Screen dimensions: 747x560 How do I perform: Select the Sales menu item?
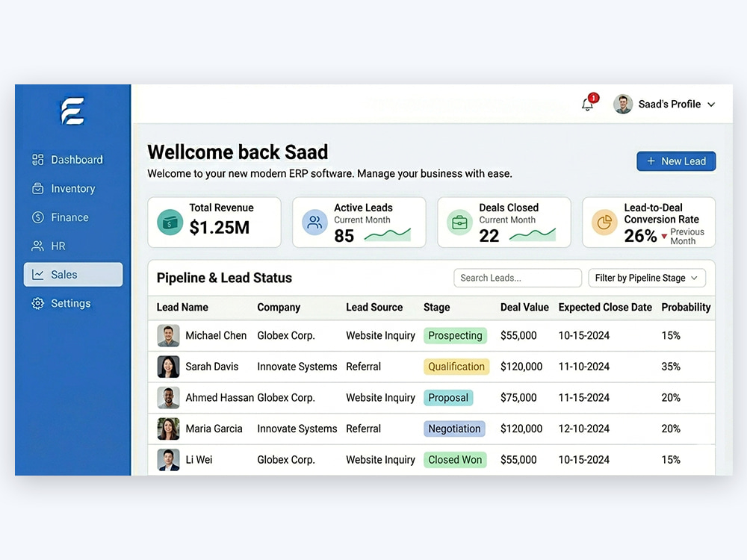point(73,275)
